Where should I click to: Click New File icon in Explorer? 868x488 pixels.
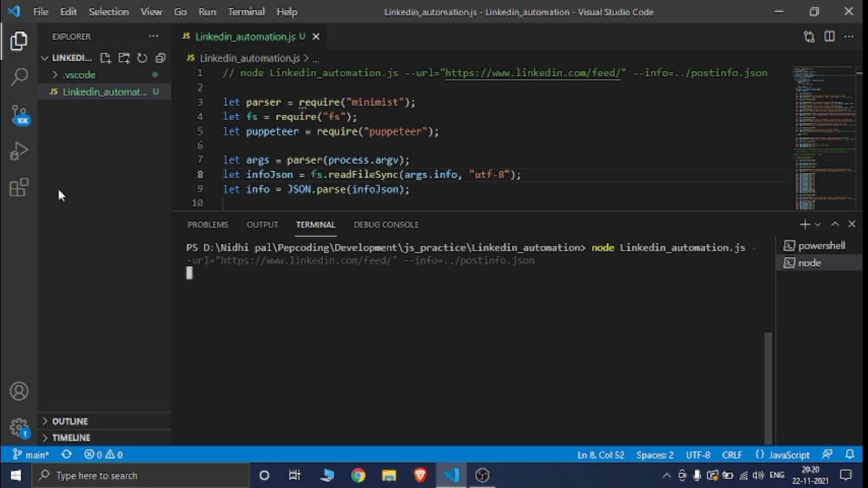(x=105, y=58)
